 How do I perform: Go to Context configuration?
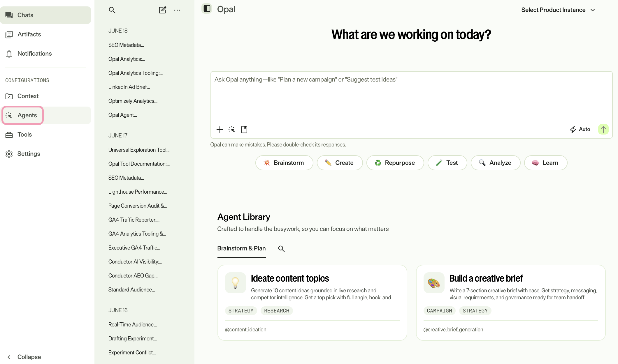click(45, 96)
